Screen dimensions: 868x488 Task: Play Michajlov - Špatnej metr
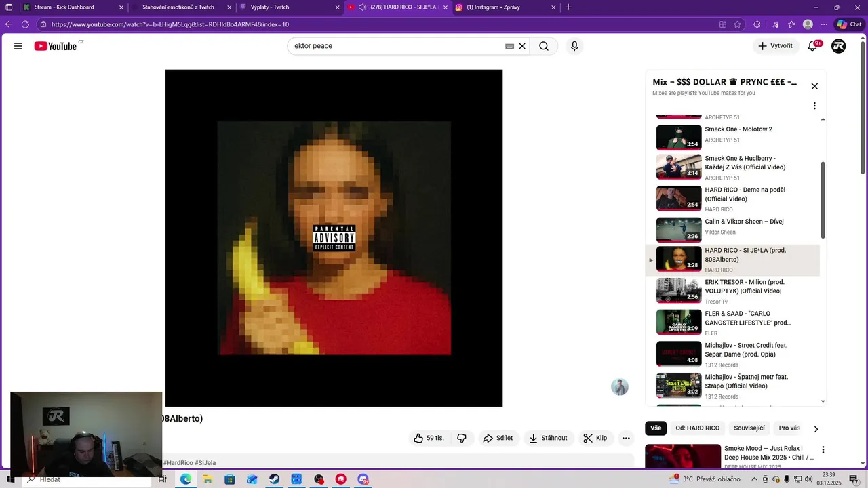732,386
